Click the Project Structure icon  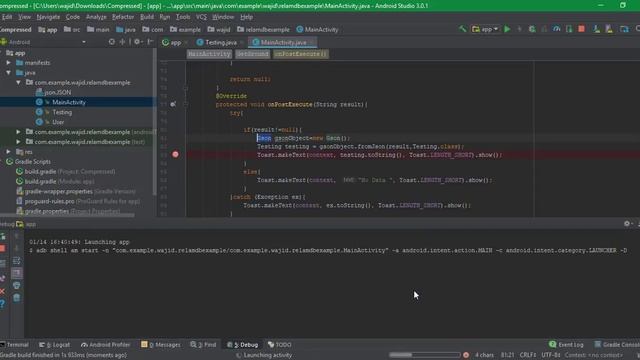click(x=624, y=29)
